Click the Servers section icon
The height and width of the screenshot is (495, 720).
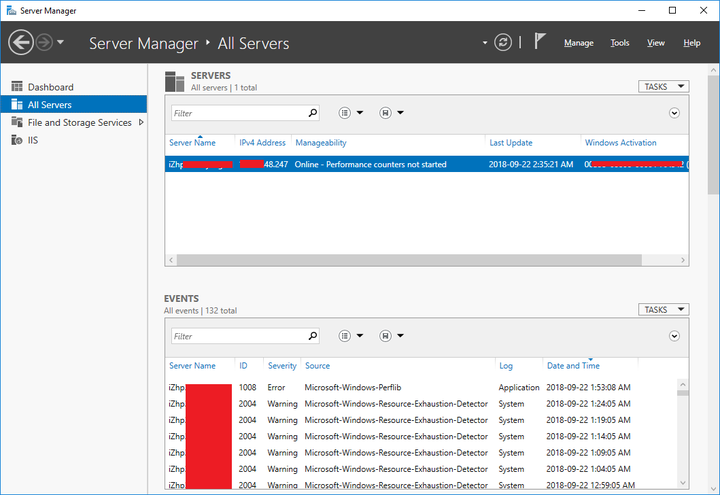tap(174, 82)
